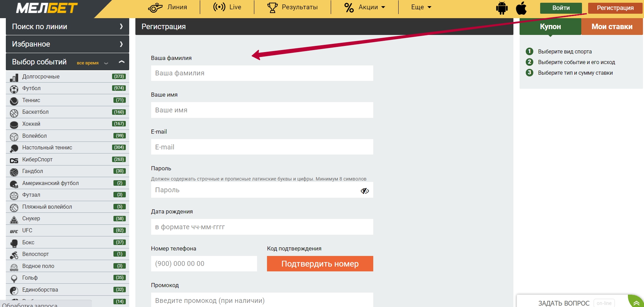Click the Снукер count badge (58)
The image size is (644, 307).
[120, 219]
